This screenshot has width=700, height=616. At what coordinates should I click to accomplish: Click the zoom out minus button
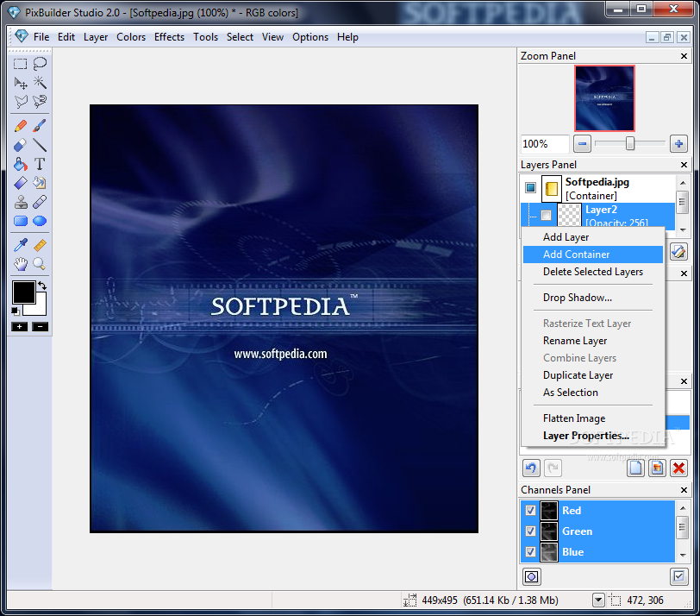point(582,144)
